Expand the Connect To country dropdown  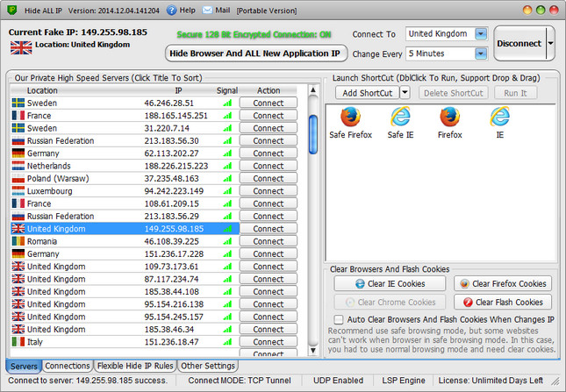[x=481, y=33]
